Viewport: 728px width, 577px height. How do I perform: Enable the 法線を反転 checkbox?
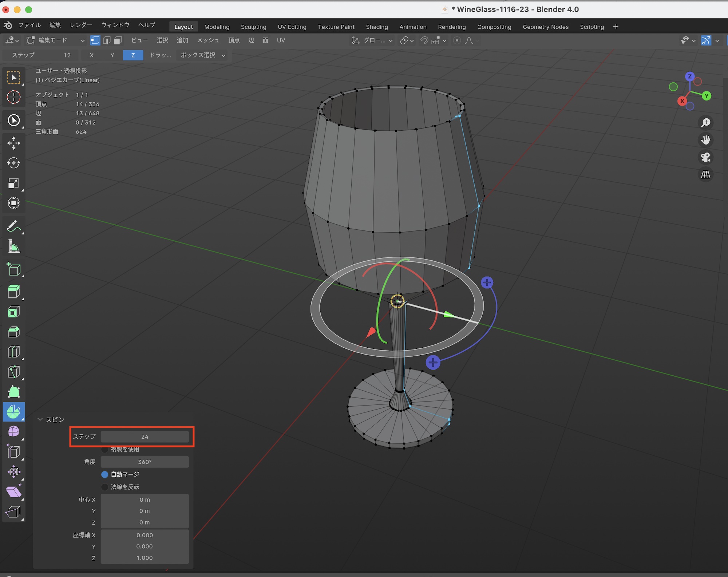coord(105,487)
